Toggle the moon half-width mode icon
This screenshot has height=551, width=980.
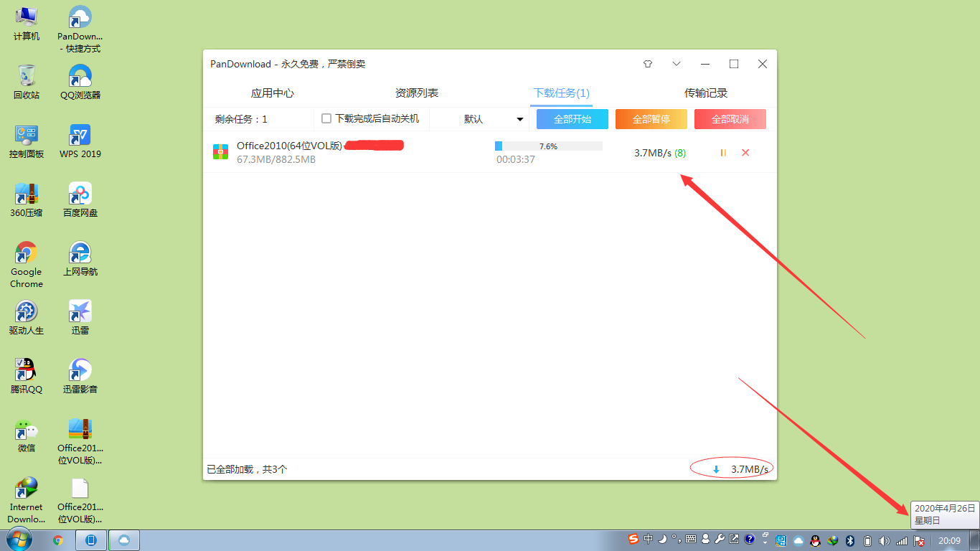662,539
